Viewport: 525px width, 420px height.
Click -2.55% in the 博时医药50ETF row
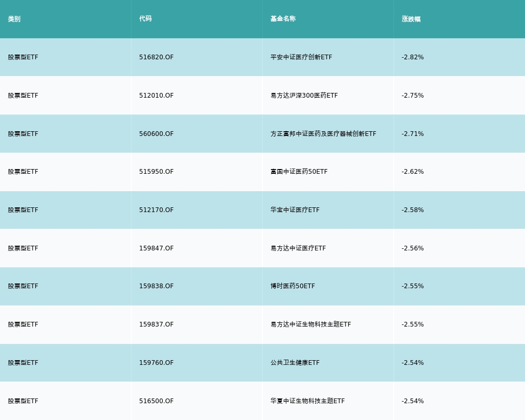click(413, 286)
